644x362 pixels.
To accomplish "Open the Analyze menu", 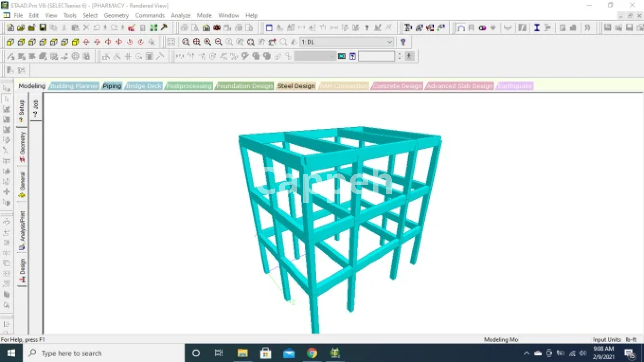I will click(180, 15).
